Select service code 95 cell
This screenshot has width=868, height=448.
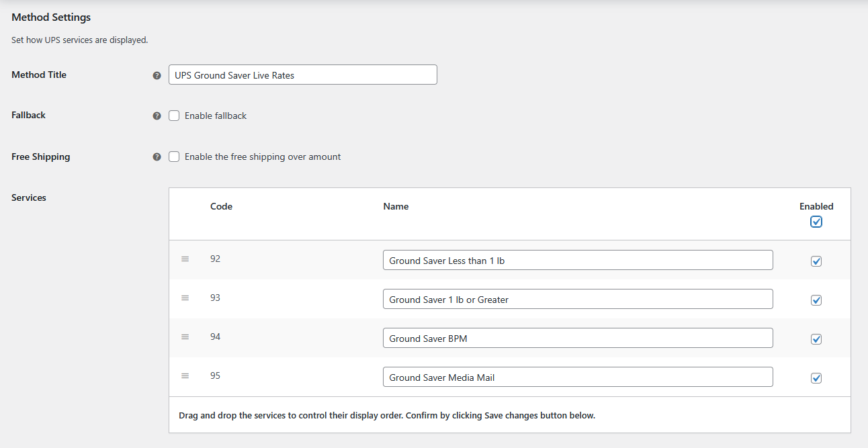pyautogui.click(x=215, y=375)
